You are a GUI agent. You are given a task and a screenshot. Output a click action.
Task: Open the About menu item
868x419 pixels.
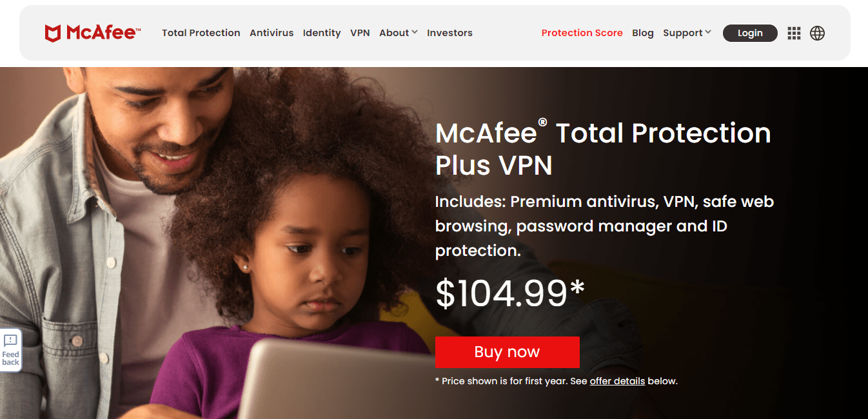(394, 33)
